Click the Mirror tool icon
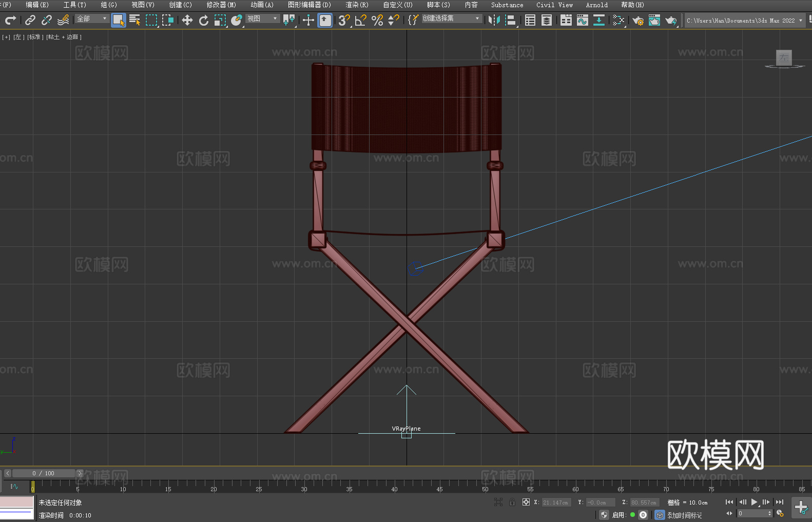The image size is (812, 522). tap(494, 20)
